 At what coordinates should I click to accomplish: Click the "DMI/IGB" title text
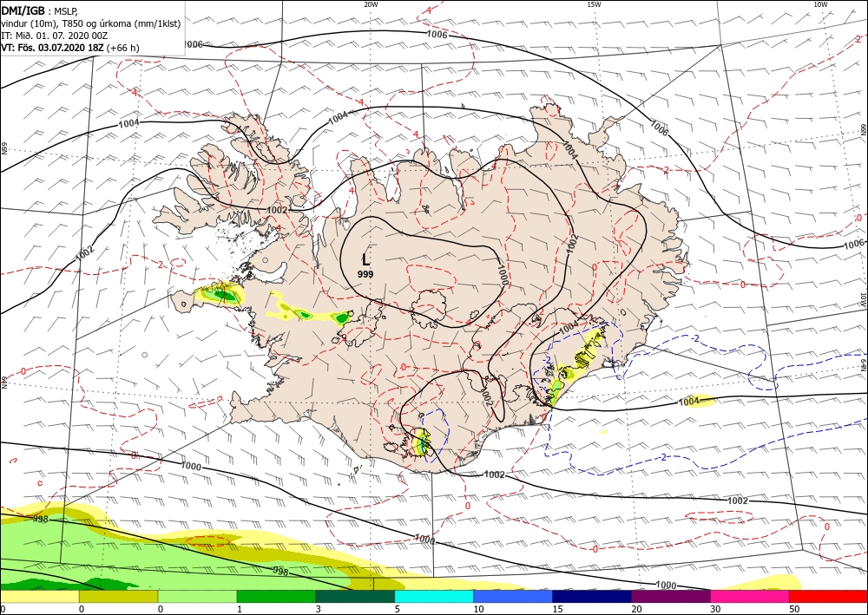[x=23, y=10]
